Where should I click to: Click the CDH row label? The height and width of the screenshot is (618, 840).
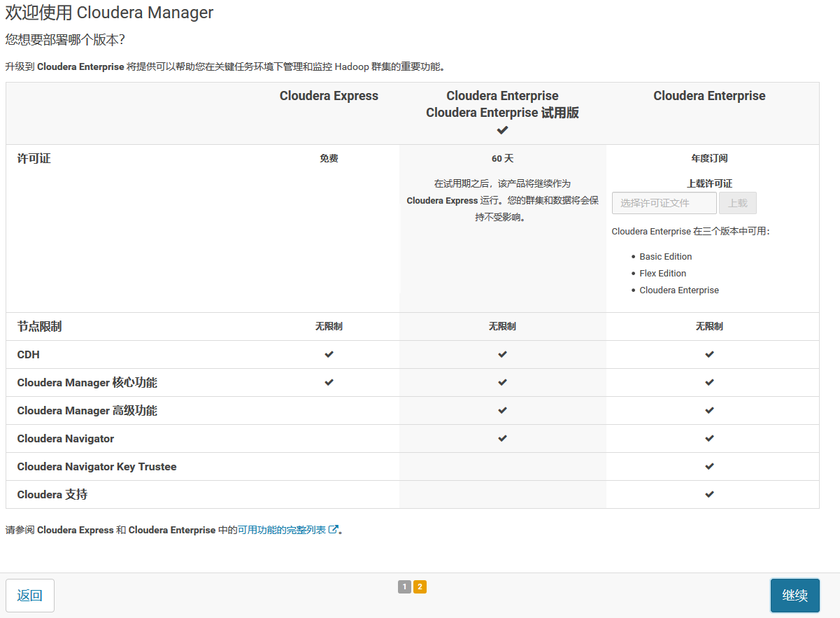tap(29, 355)
